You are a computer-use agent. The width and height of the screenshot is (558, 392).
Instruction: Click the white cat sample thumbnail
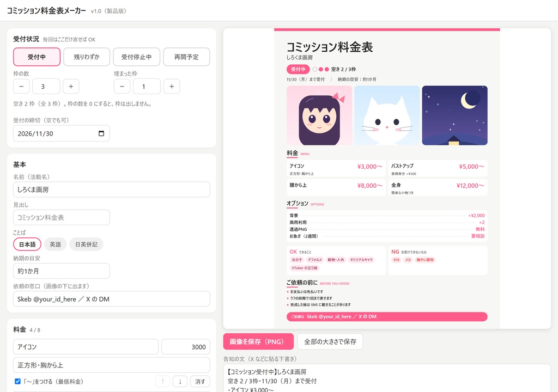click(x=387, y=115)
